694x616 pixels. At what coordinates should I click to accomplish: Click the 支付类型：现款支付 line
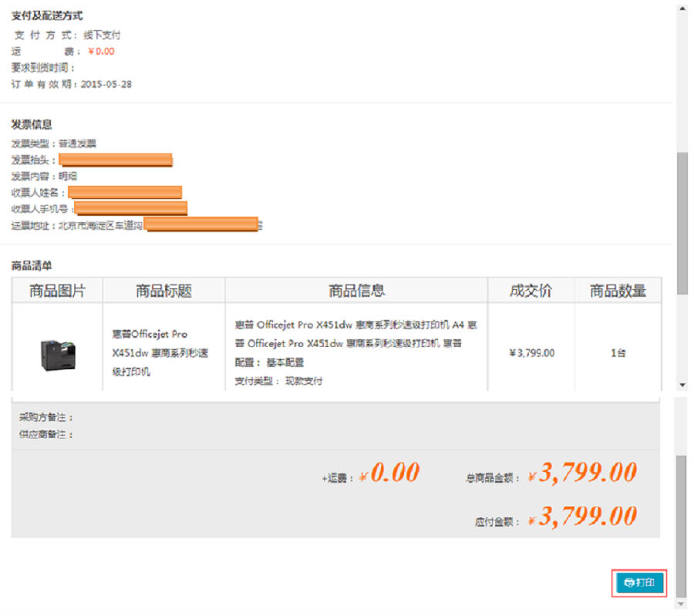point(278,381)
